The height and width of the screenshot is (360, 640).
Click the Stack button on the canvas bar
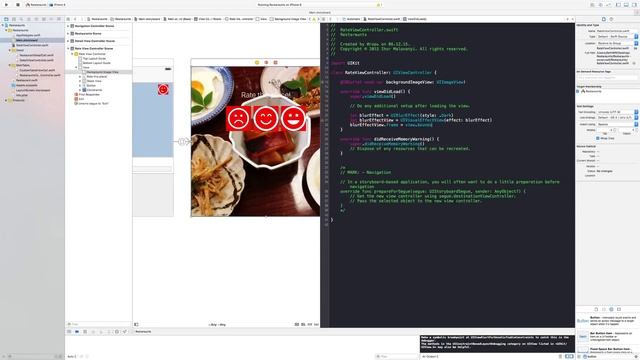pos(297,324)
